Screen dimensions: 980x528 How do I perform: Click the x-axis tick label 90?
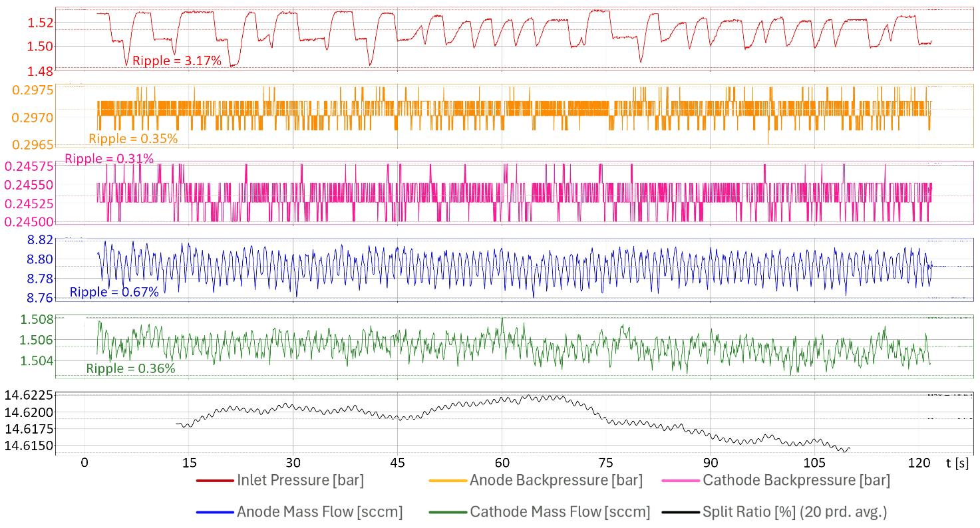pyautogui.click(x=711, y=463)
